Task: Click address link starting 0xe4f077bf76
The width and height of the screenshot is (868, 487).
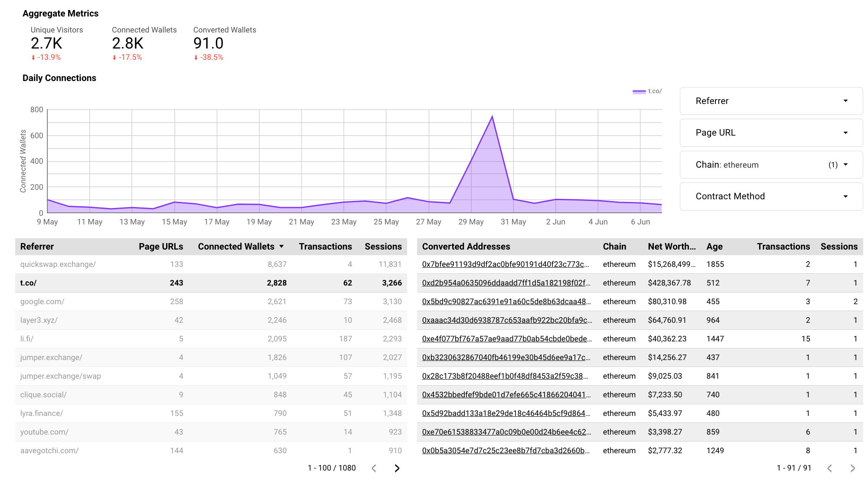Action: tap(506, 339)
